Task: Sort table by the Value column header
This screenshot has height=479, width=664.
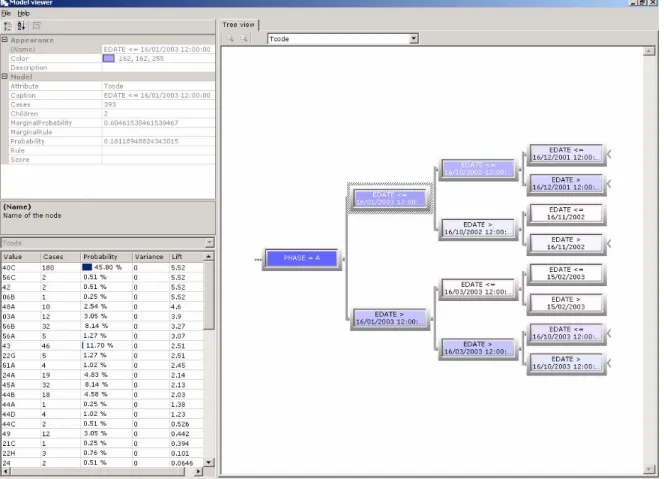Action: (x=20, y=257)
